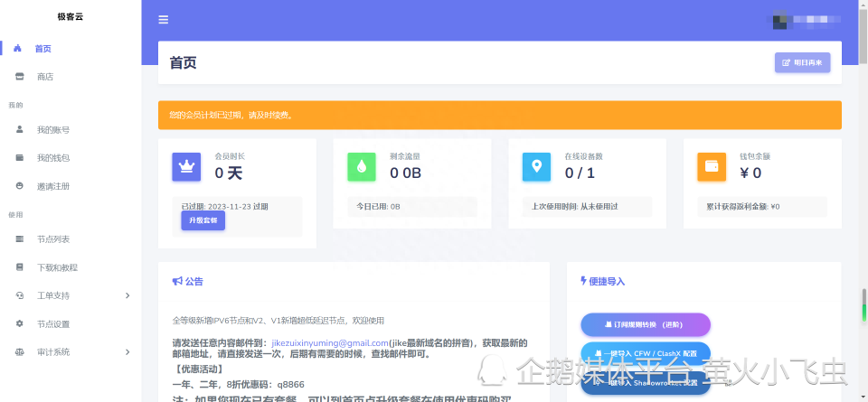
Task: Click the 订阅规则转换 (进阶) button
Action: tap(646, 324)
